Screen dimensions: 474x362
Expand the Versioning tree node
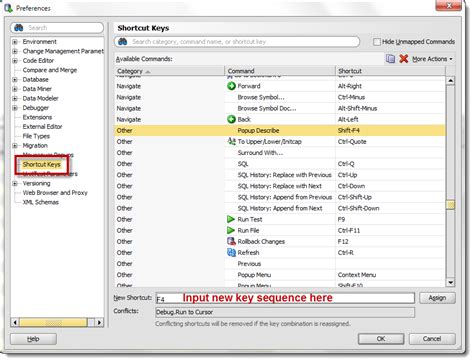click(x=15, y=184)
